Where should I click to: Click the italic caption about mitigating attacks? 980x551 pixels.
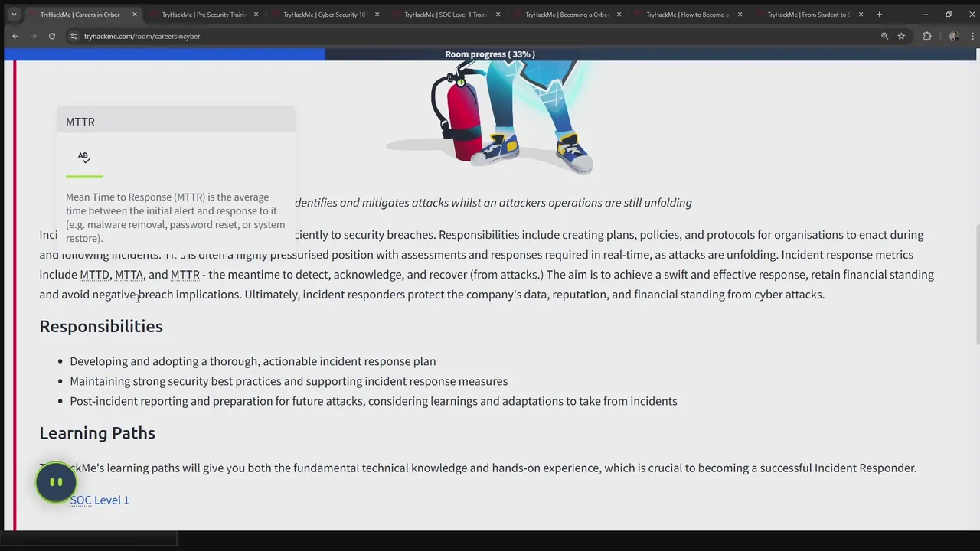coord(493,203)
